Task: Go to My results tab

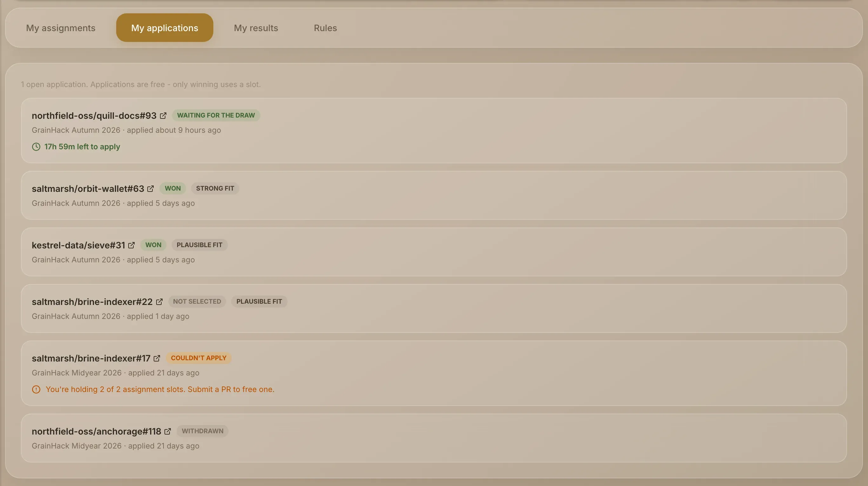Action: (x=256, y=28)
